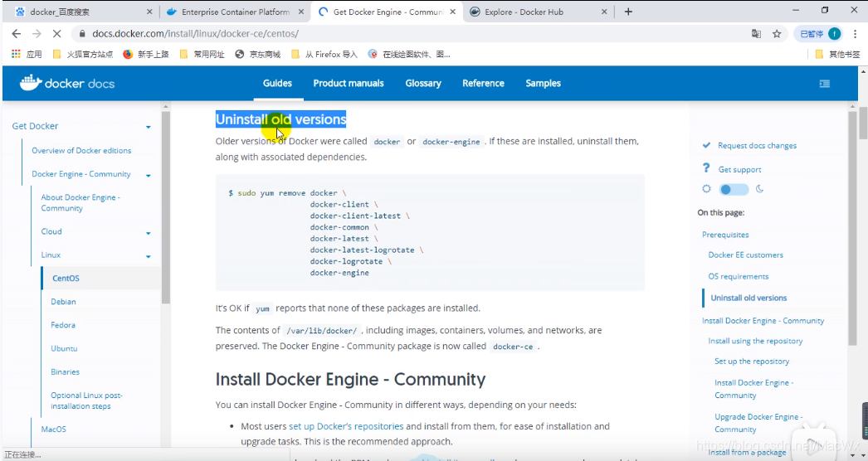Collapse the Get Docker section arrow

pyautogui.click(x=149, y=127)
